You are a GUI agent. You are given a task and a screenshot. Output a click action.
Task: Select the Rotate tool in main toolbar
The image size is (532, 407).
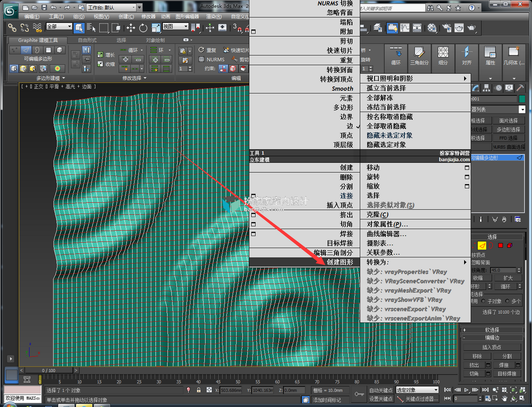tap(143, 28)
